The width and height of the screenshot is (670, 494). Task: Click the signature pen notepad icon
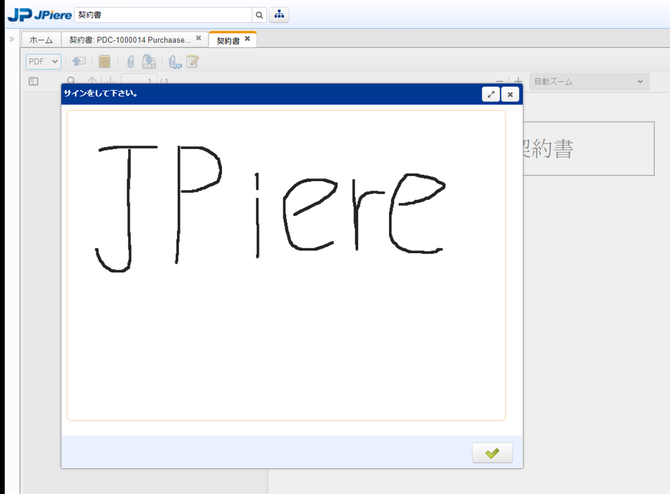[x=192, y=62]
